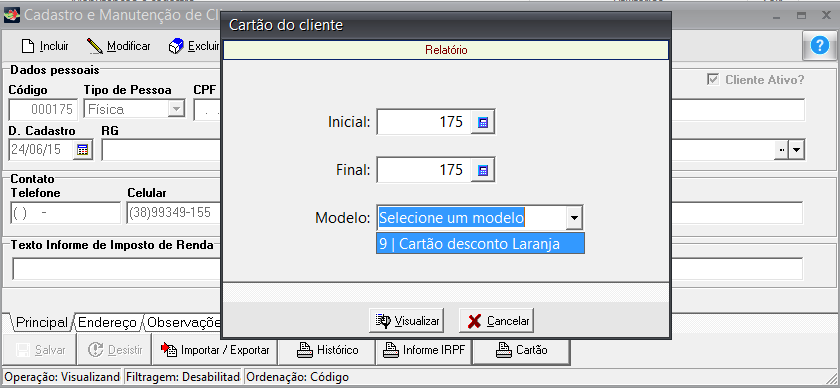Click the Modificar pencil toolbar button
Image resolution: width=840 pixels, height=388 pixels.
coord(119,46)
